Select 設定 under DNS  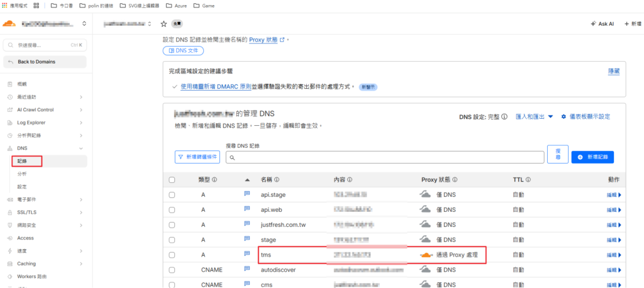[22, 187]
